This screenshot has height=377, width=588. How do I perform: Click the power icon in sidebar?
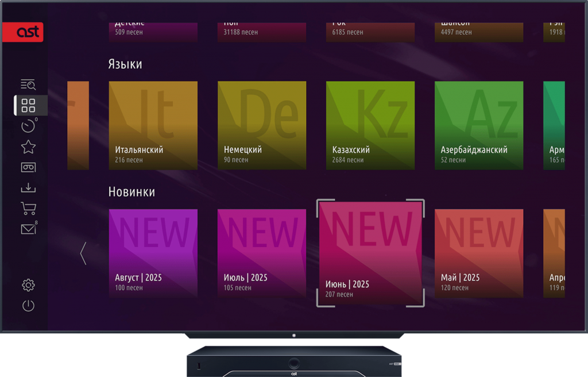pos(28,306)
